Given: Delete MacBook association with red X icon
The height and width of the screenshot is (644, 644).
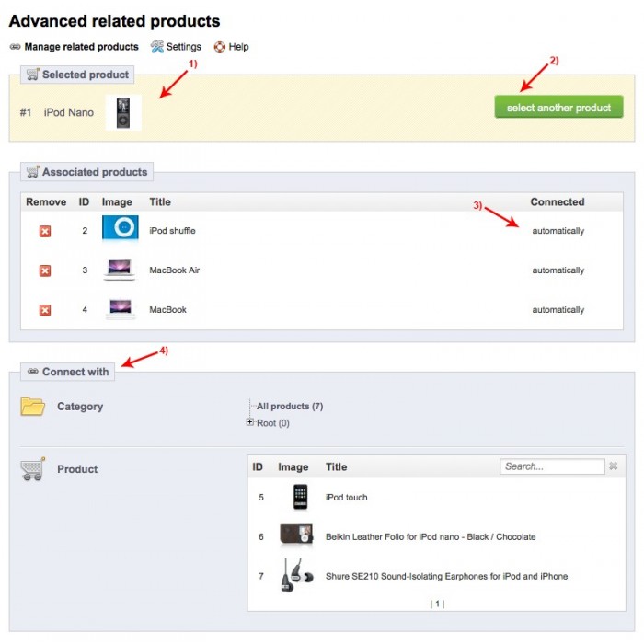Looking at the screenshot, I should click(x=45, y=310).
